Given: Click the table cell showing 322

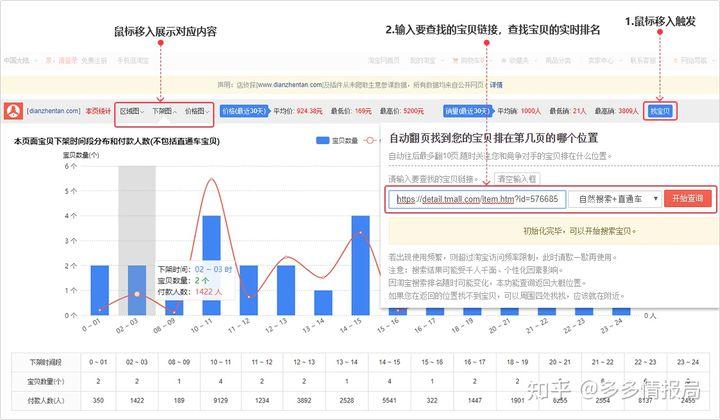Looking at the screenshot, I should pyautogui.click(x=432, y=400).
